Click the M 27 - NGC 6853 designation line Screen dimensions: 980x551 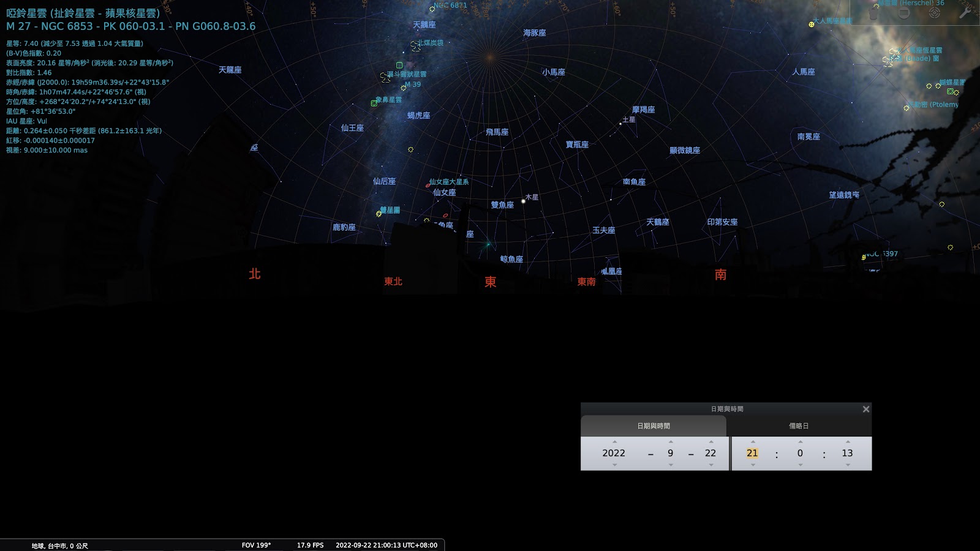131,26
